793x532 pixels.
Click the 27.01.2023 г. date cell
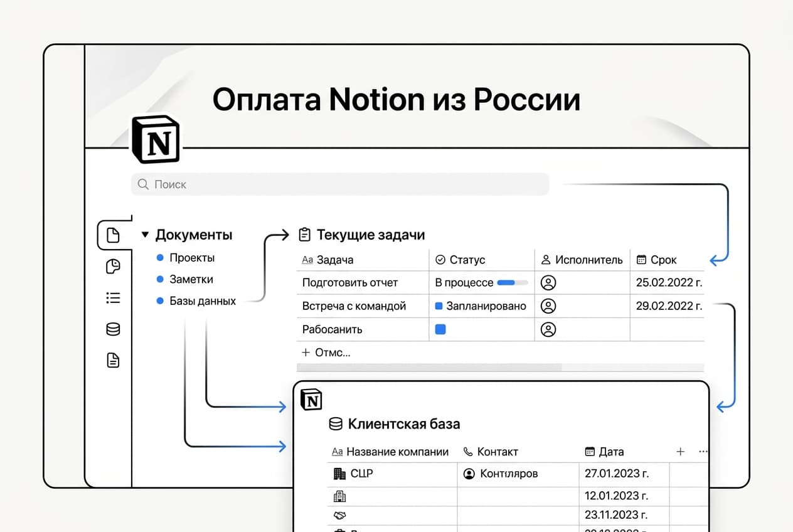(618, 474)
